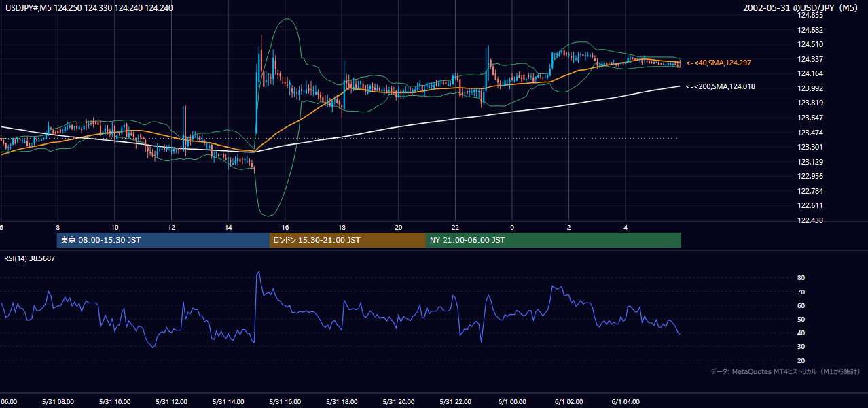Click price axis value 124.682
This screenshot has height=408, width=868.
click(x=810, y=30)
